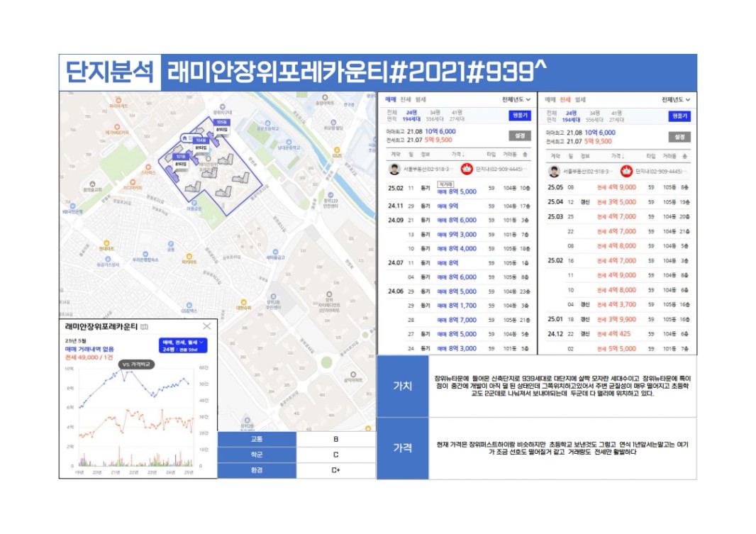Select the 현대마트 marker on map
Screen dimensions: 756x534
point(106,243)
